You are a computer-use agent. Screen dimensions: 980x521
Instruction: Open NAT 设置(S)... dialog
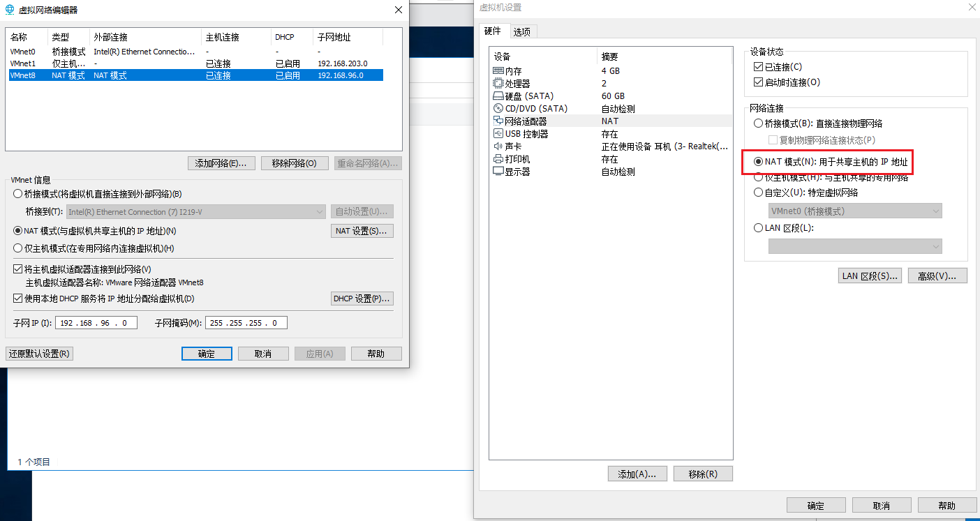pos(362,231)
